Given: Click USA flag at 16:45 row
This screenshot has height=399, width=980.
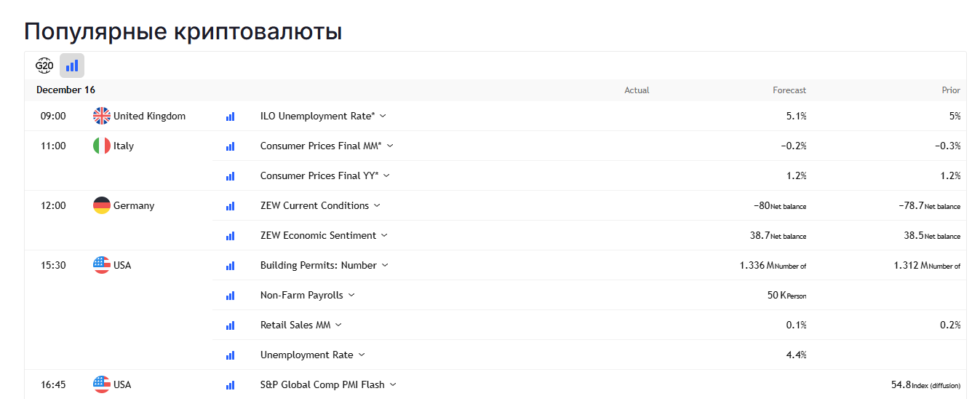Looking at the screenshot, I should [102, 384].
